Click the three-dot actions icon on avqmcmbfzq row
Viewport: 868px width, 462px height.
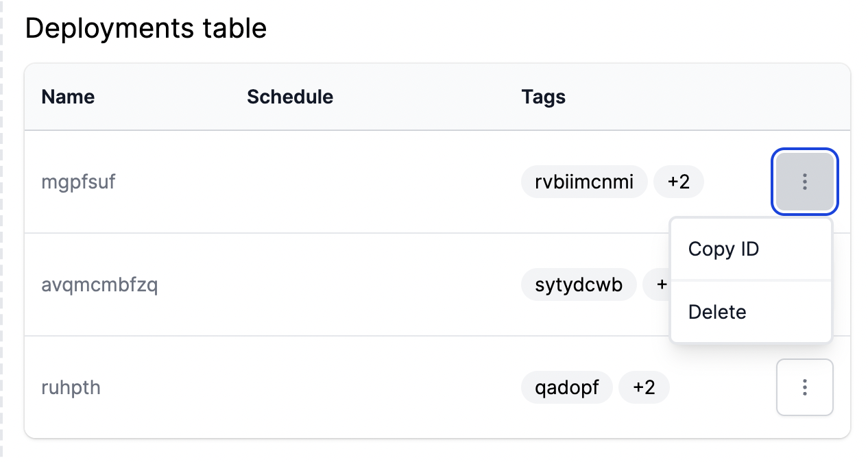pyautogui.click(x=805, y=284)
